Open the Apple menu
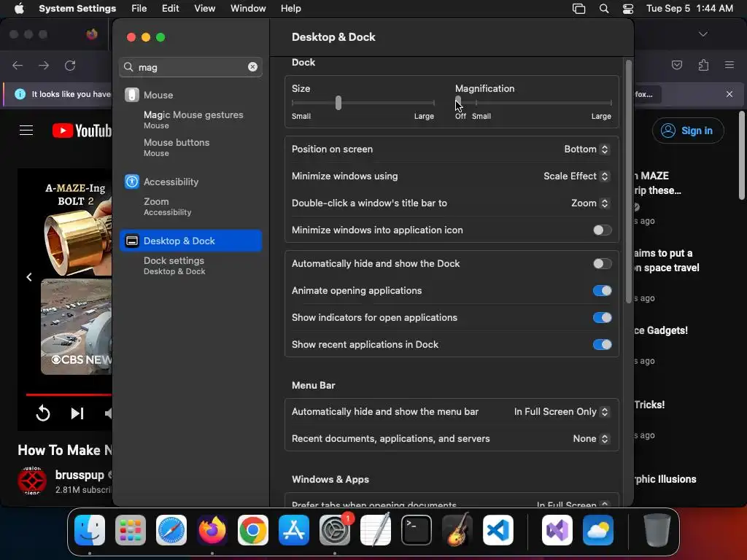The height and width of the screenshot is (560, 747). [x=19, y=9]
